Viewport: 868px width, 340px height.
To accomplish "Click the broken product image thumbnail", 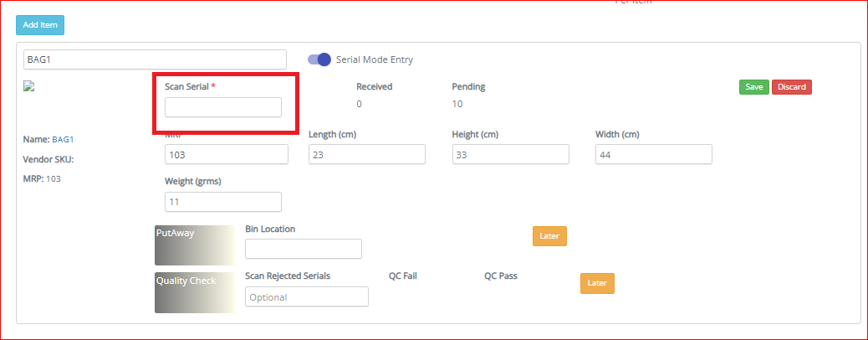I will coord(28,86).
